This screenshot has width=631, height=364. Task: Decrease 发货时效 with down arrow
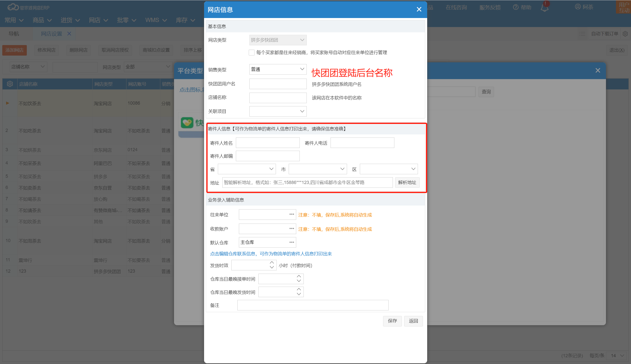click(272, 267)
